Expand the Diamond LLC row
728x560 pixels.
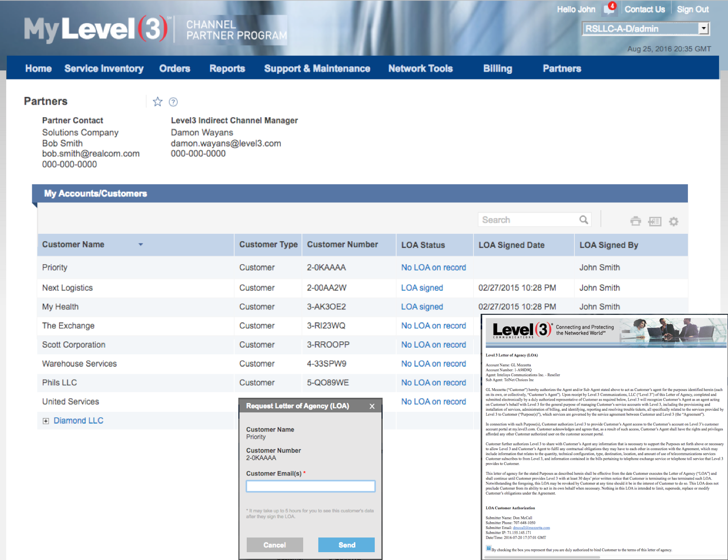46,421
